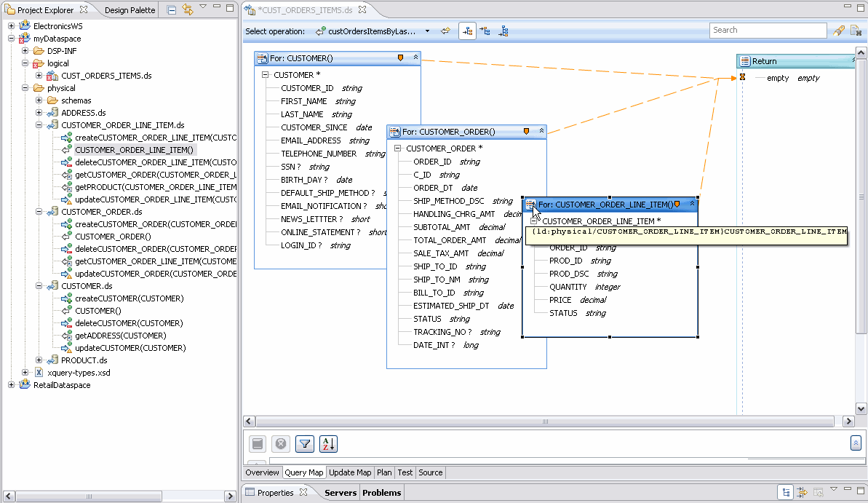Collapse the expression editor with double chevron
This screenshot has height=503, width=868.
[x=856, y=443]
